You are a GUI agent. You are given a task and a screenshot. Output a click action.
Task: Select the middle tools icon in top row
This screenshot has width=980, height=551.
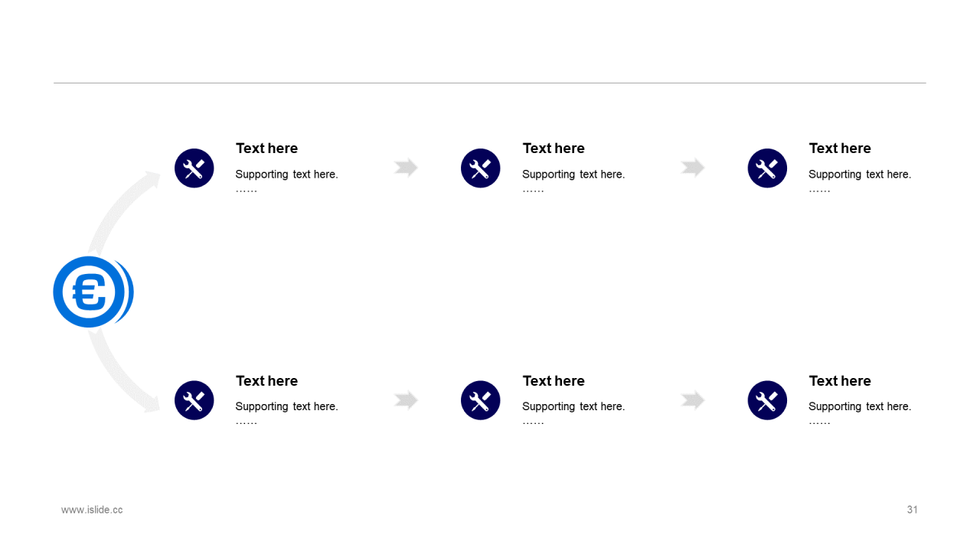click(x=481, y=168)
